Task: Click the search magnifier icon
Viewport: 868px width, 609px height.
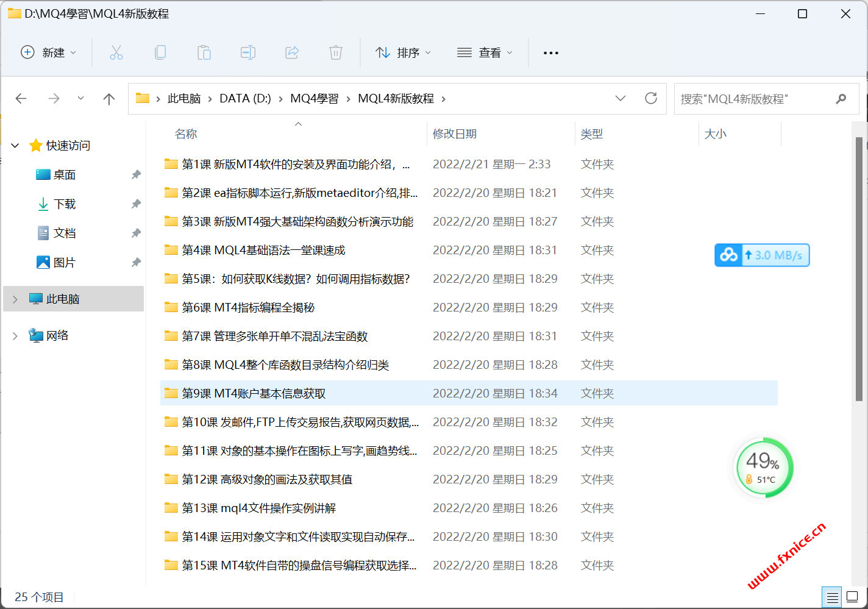Action: [841, 99]
